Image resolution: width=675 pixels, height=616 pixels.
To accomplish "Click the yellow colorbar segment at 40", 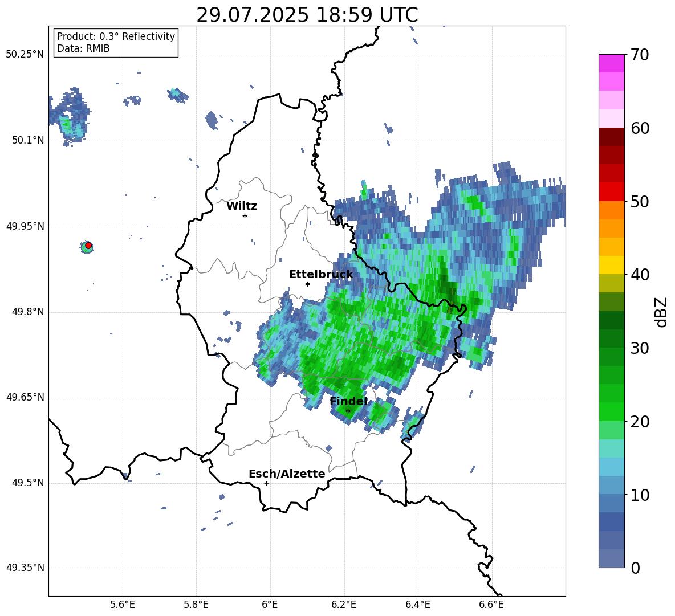I will tap(611, 266).
